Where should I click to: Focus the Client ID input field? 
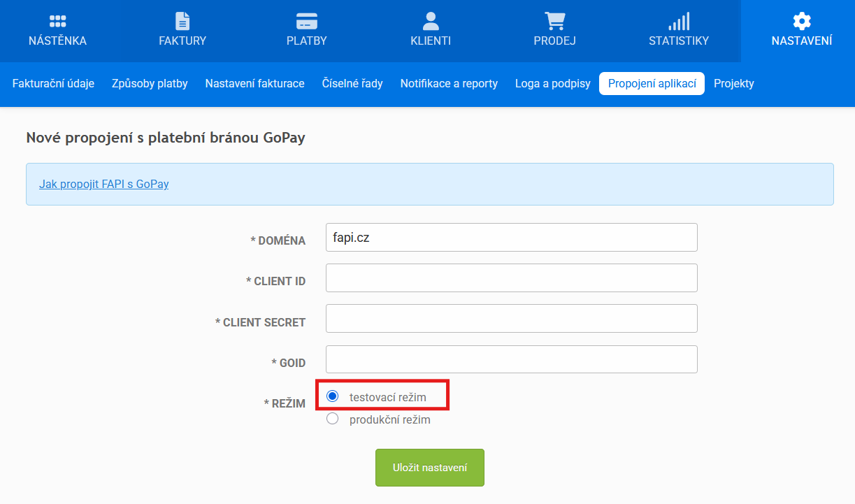(x=512, y=278)
